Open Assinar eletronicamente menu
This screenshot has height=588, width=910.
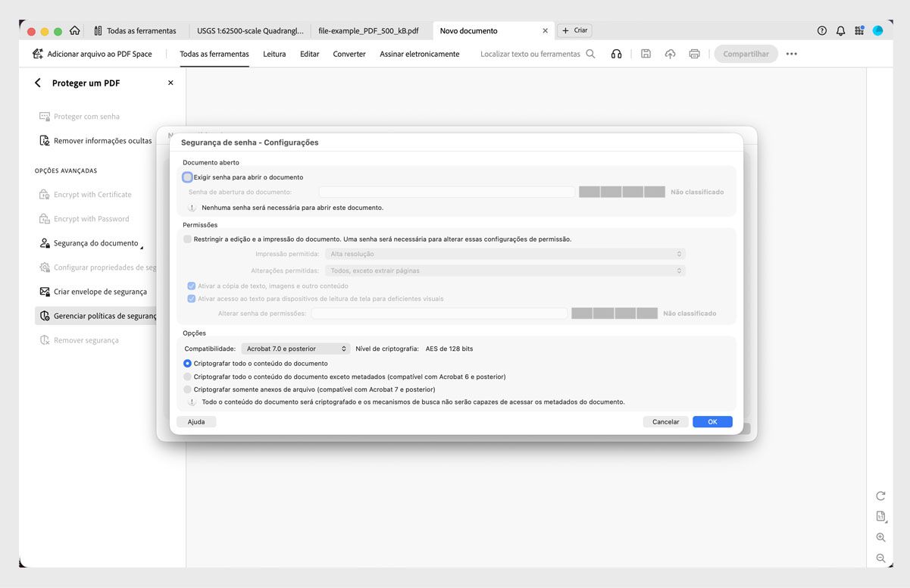point(420,54)
